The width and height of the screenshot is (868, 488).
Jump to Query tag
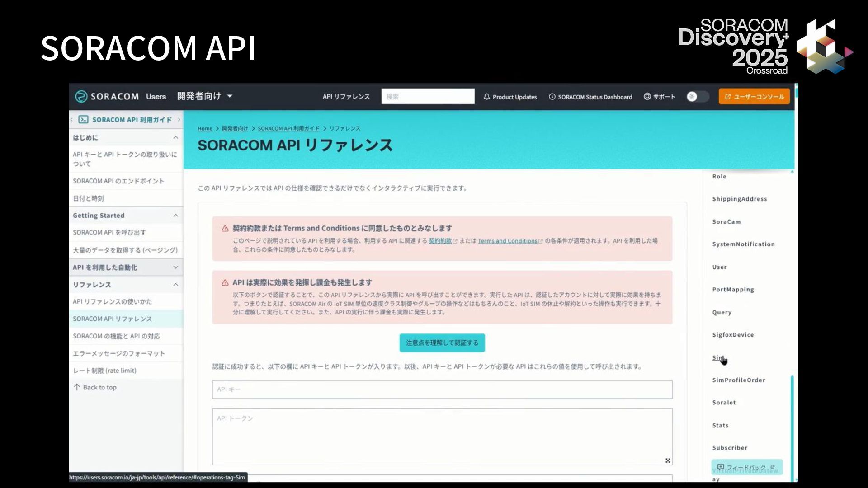(722, 312)
